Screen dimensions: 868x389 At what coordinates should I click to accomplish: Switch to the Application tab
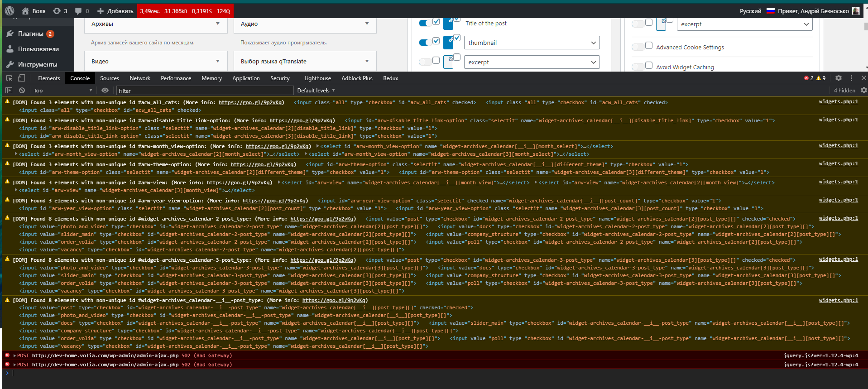pyautogui.click(x=246, y=78)
